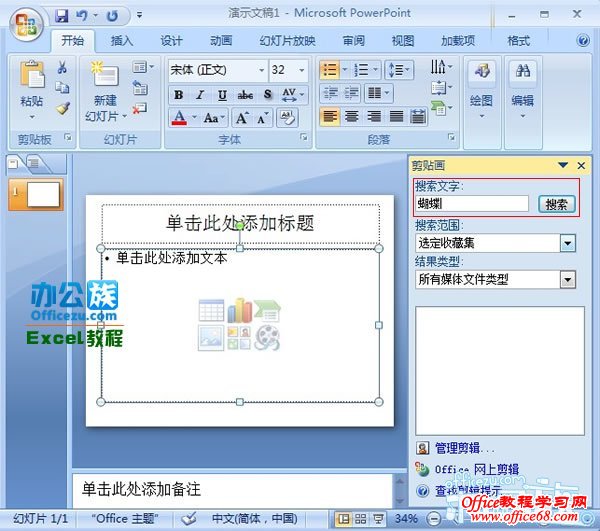The width and height of the screenshot is (600, 531).
Task: Clear all formatting with the eraser icon
Action: [x=287, y=118]
